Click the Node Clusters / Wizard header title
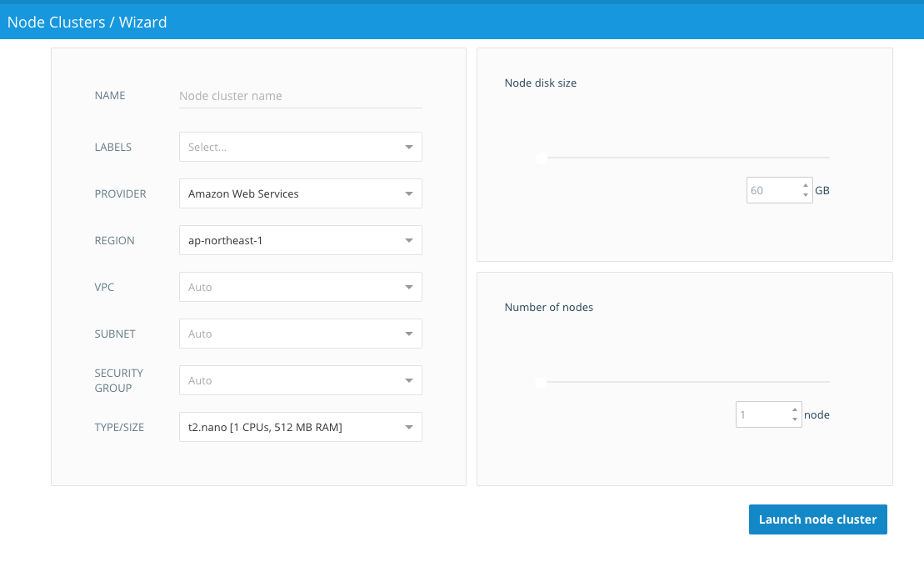 (x=87, y=23)
